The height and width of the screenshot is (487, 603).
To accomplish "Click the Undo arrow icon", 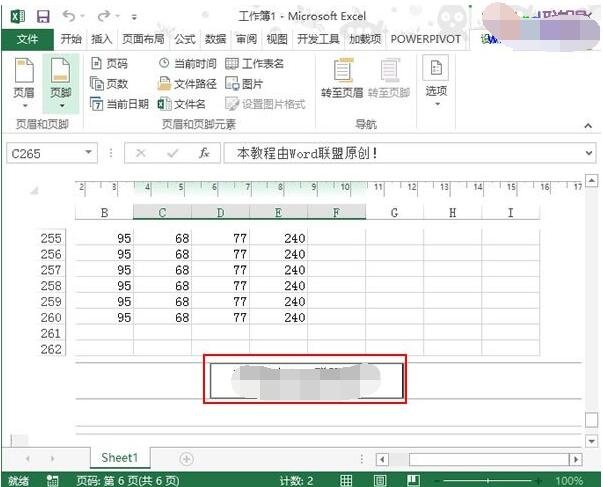I will coord(69,16).
